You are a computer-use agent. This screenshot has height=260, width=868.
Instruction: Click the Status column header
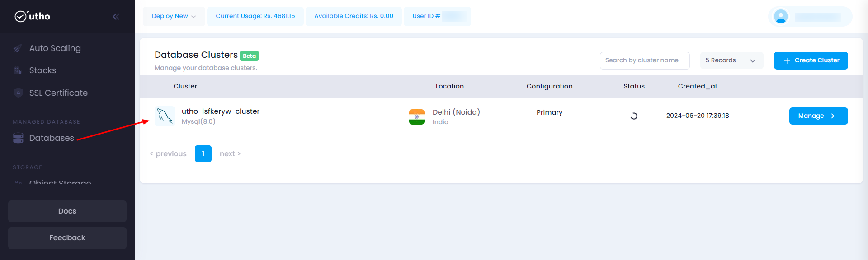click(634, 86)
